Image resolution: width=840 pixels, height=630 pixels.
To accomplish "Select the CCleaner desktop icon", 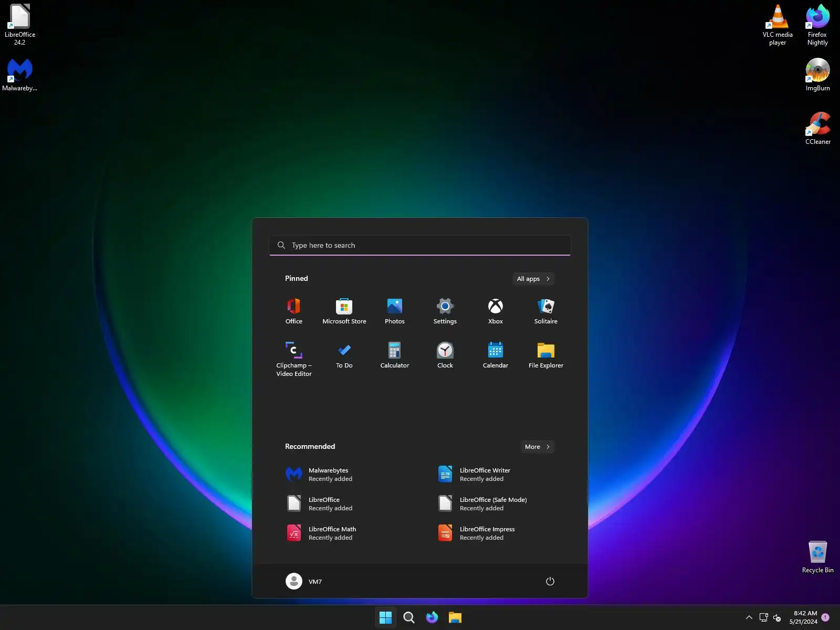I will [x=817, y=128].
